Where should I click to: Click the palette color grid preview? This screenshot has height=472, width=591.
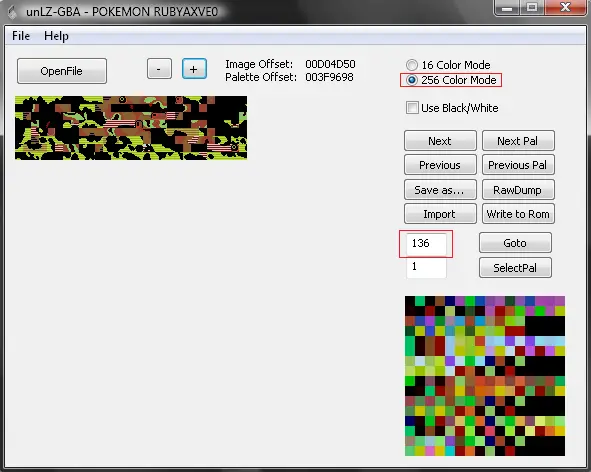pyautogui.click(x=485, y=376)
